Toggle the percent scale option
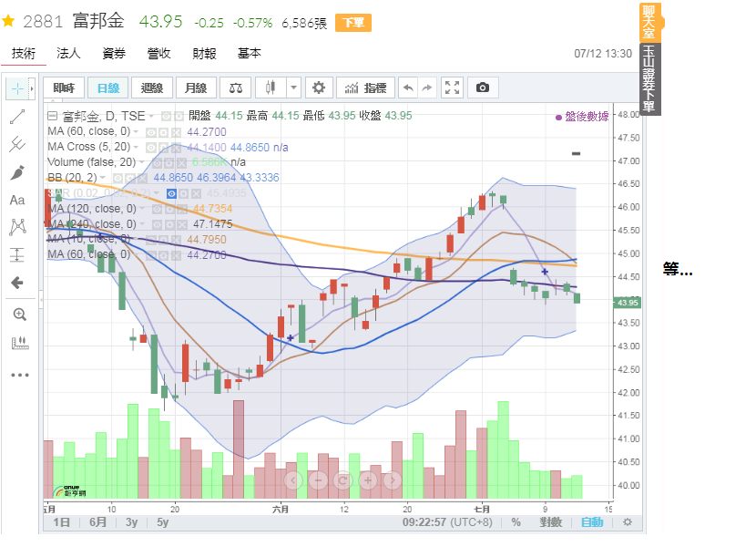The height and width of the screenshot is (547, 756). click(x=516, y=522)
